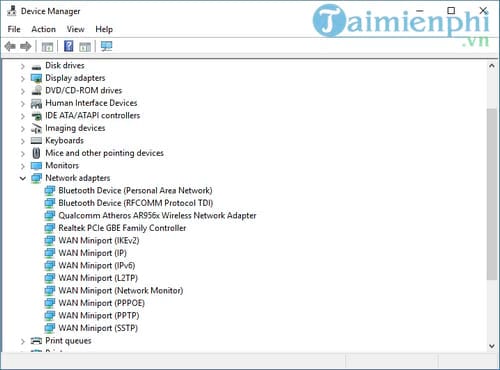Open the File menu

click(14, 29)
